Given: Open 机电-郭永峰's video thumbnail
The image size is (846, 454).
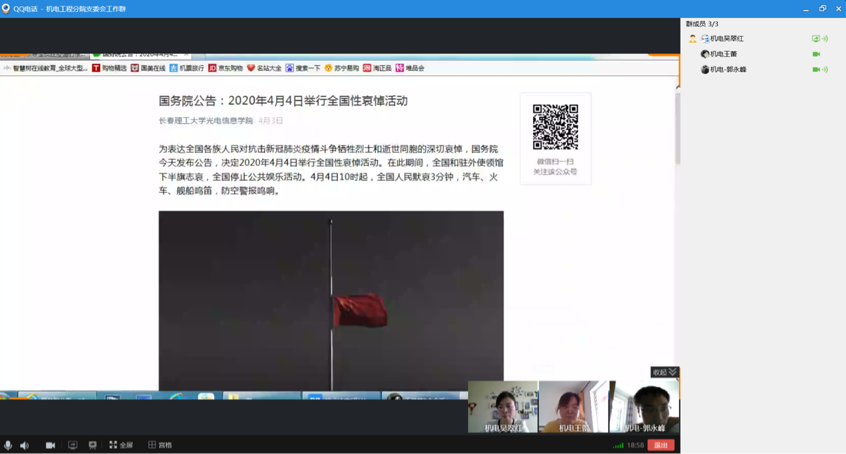Looking at the screenshot, I should pyautogui.click(x=644, y=406).
